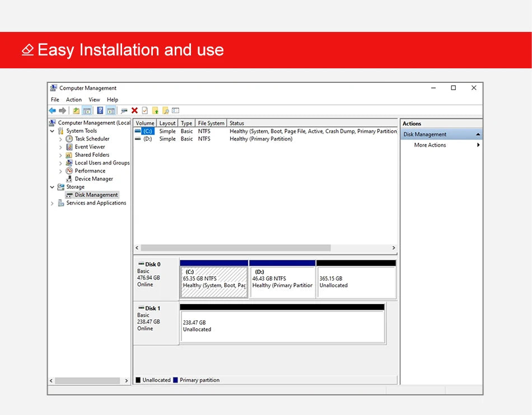Viewport: 532px width, 415px height.
Task: Open the Device Manager node
Action: pyautogui.click(x=94, y=179)
